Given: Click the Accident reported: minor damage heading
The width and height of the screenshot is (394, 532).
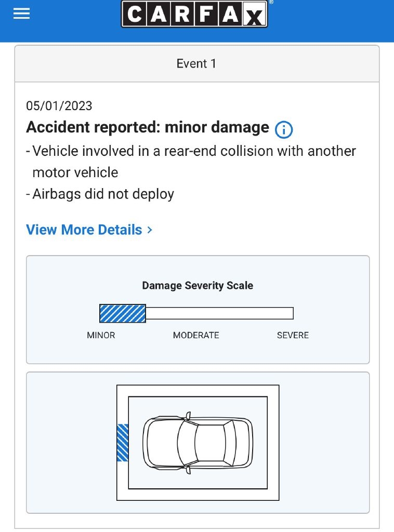Looking at the screenshot, I should tap(148, 127).
